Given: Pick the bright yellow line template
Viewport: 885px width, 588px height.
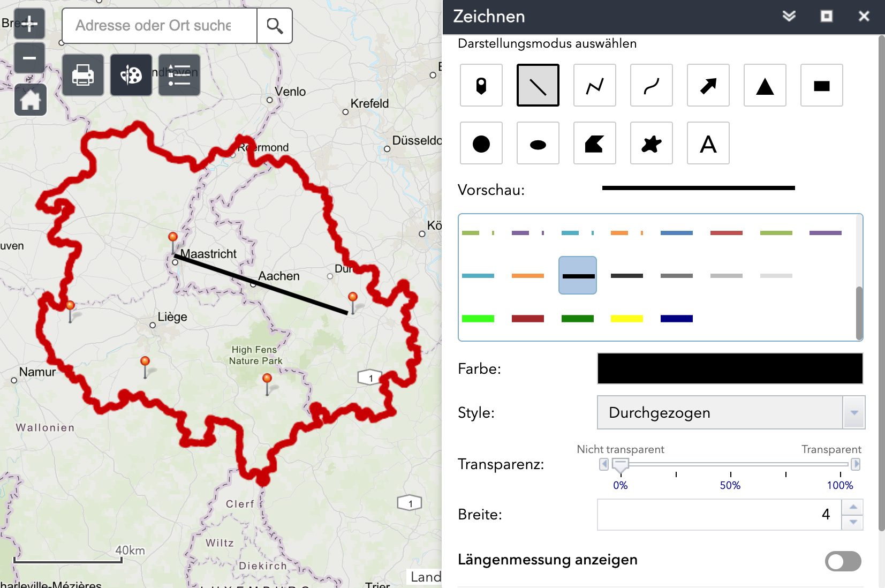Looking at the screenshot, I should coord(626,319).
